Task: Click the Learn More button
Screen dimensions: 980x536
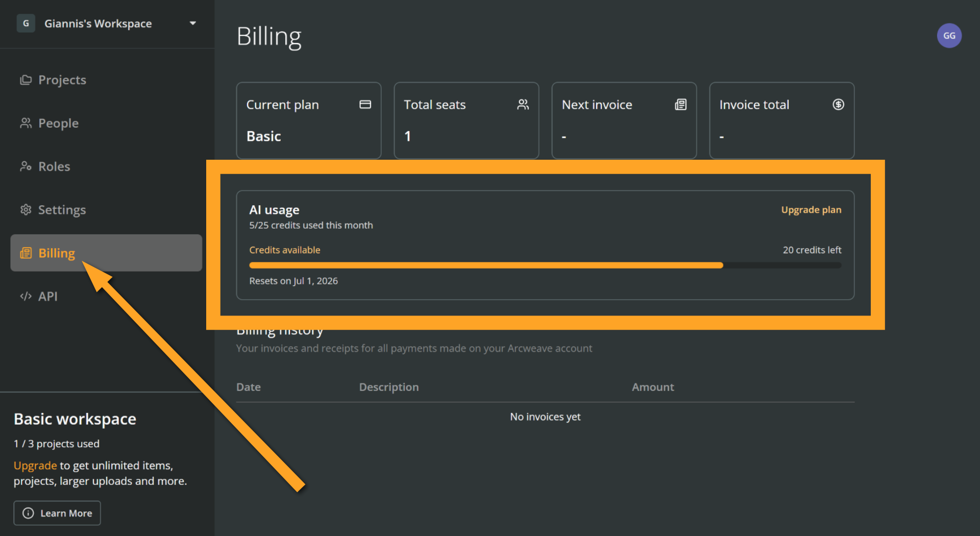Action: 57,513
